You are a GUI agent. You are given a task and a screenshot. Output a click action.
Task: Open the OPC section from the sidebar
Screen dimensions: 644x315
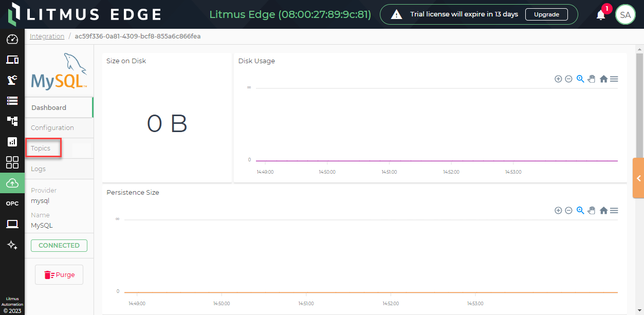12,203
